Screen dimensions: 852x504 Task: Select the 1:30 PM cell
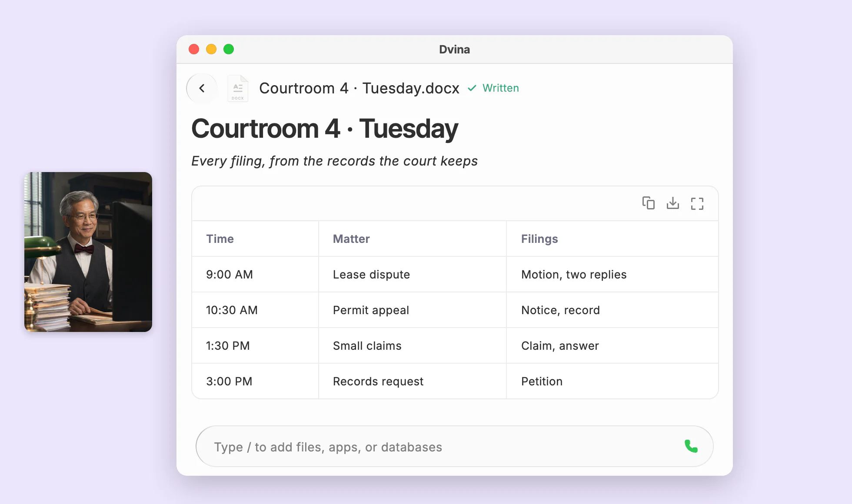pos(255,345)
